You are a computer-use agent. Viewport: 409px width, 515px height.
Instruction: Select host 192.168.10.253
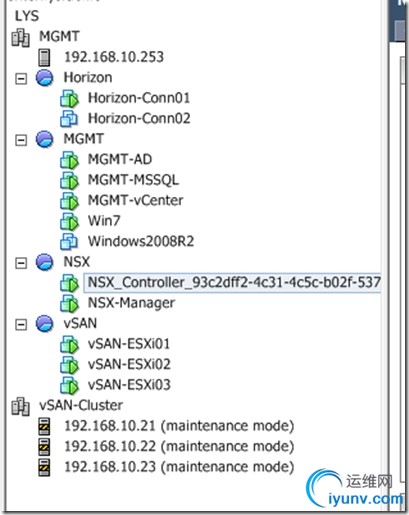[114, 57]
